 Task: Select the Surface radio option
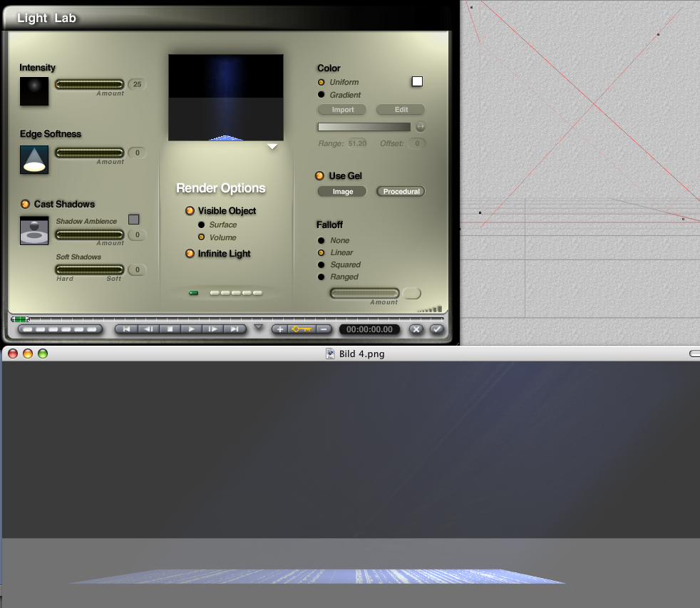(201, 225)
